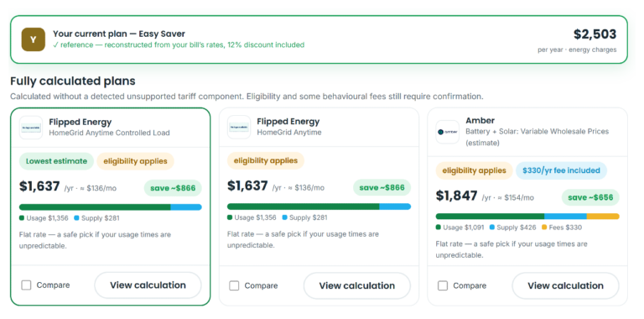
Task: Click the yellow Fees $330 legend swatch
Action: tap(544, 227)
